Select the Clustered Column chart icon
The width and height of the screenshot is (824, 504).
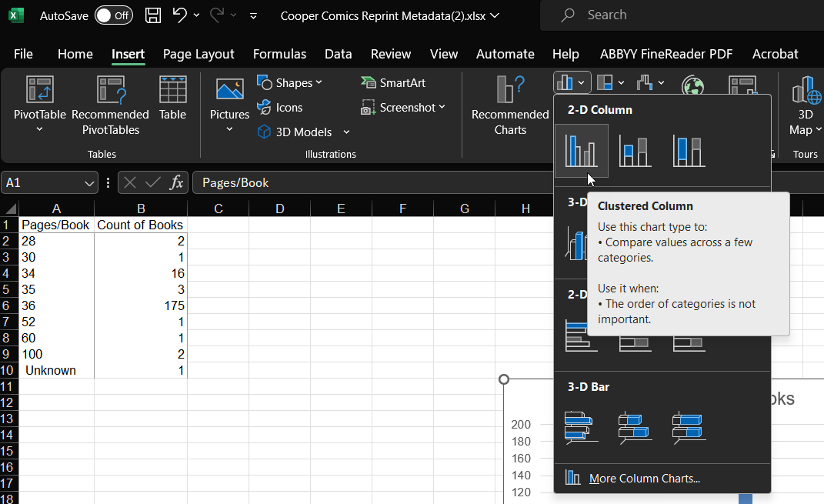pyautogui.click(x=581, y=151)
